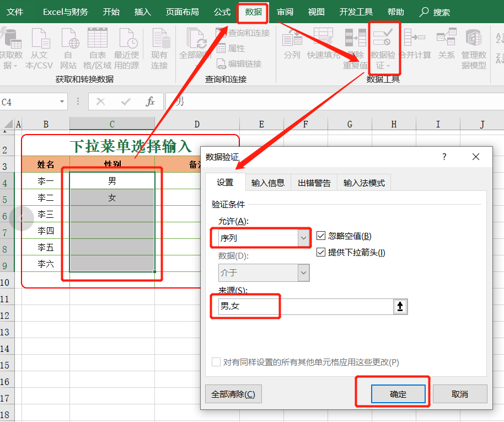Select cell containing 李三

pyautogui.click(x=46, y=214)
